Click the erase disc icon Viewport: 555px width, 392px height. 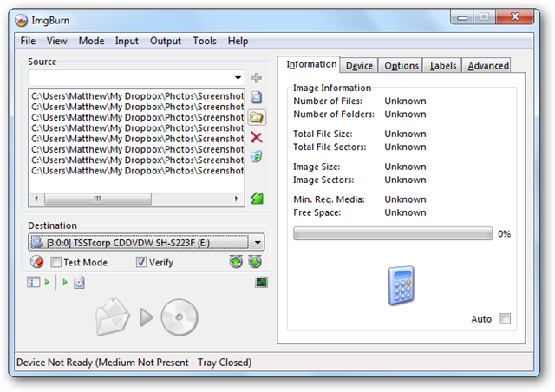click(x=37, y=262)
